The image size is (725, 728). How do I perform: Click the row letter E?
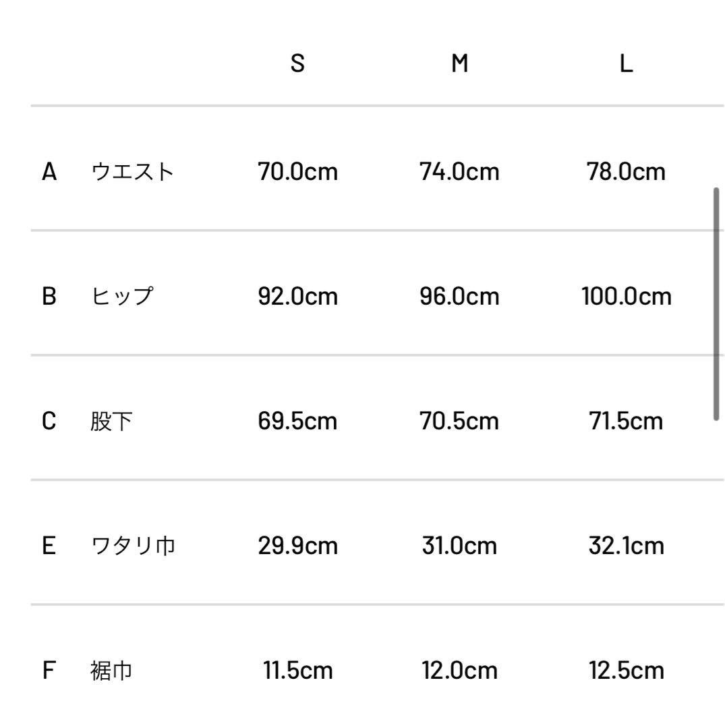[49, 545]
